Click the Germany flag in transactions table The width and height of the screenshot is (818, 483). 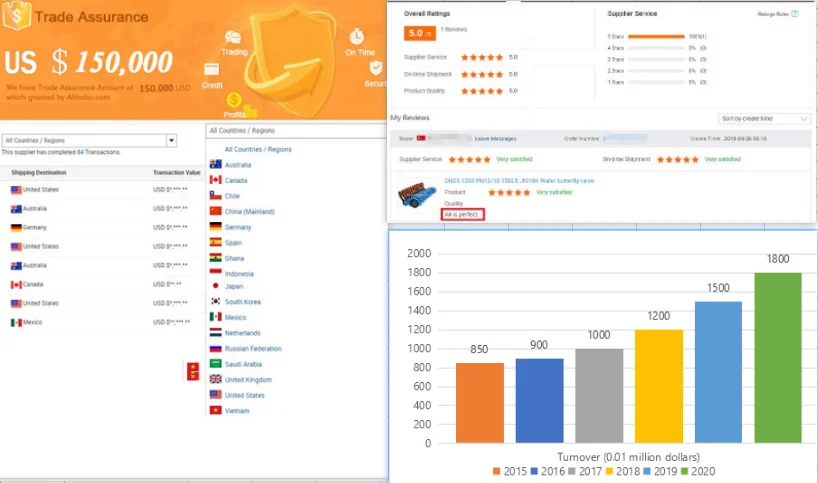16,227
